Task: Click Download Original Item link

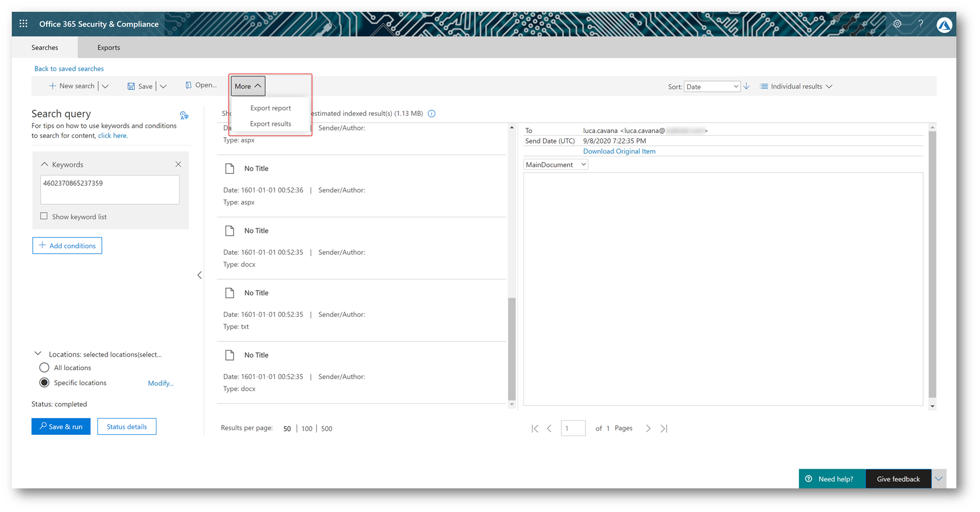Action: [x=619, y=151]
